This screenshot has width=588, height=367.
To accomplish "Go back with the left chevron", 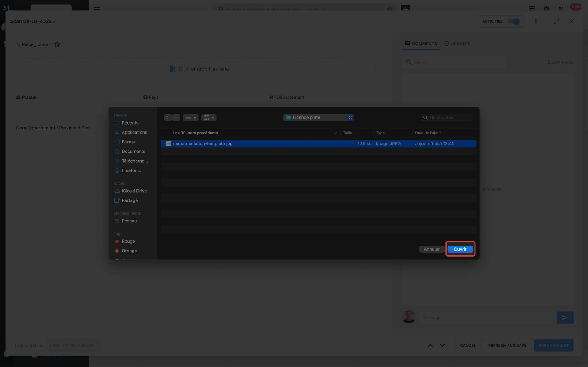I will click(x=168, y=117).
